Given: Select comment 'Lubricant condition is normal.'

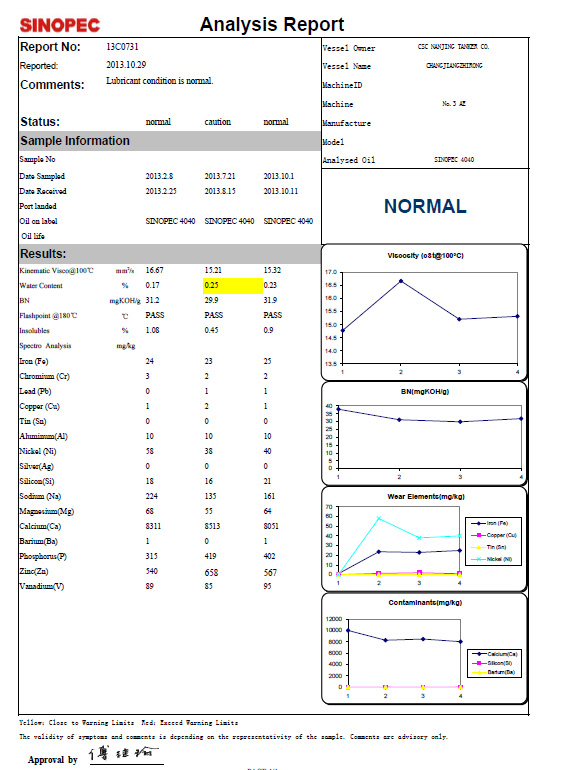Looking at the screenshot, I should click(x=160, y=81).
